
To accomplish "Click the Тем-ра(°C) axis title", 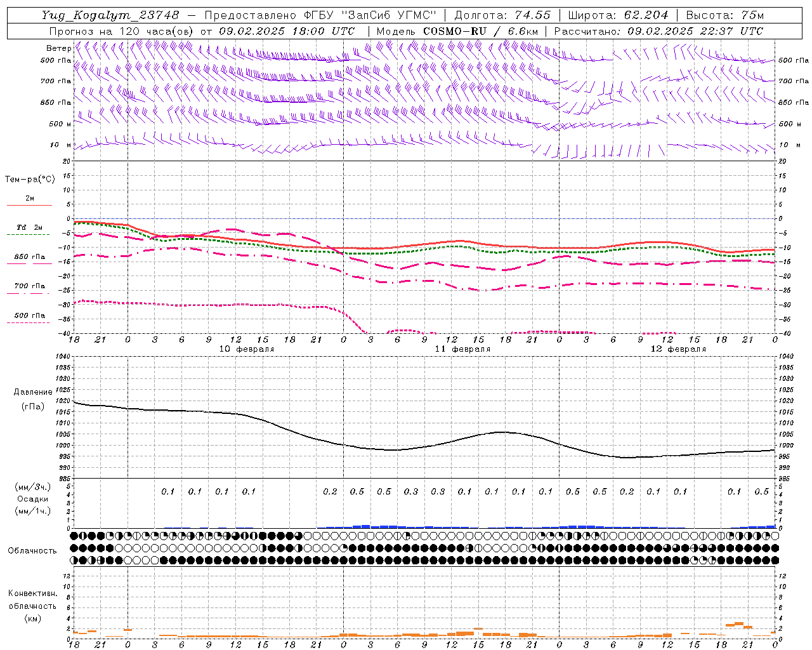I will click(30, 179).
